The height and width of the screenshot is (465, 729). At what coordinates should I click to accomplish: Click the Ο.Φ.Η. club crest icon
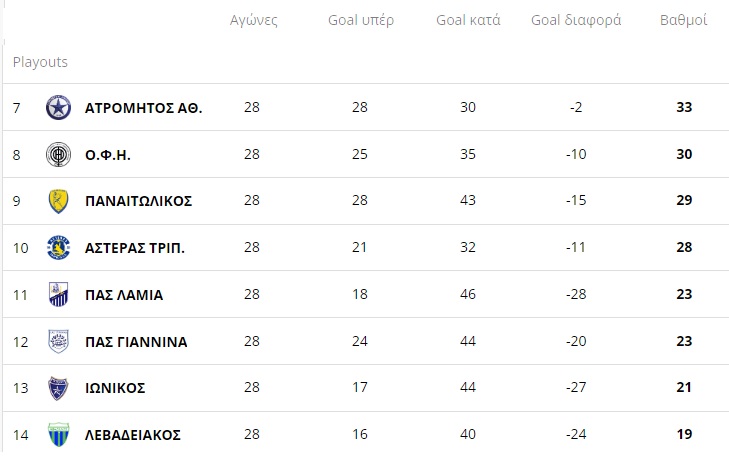click(59, 154)
